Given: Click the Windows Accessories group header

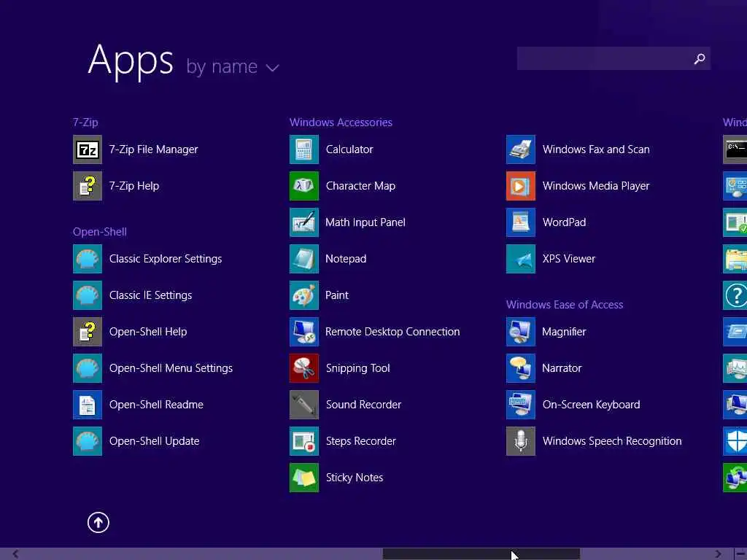Looking at the screenshot, I should click(x=341, y=122).
